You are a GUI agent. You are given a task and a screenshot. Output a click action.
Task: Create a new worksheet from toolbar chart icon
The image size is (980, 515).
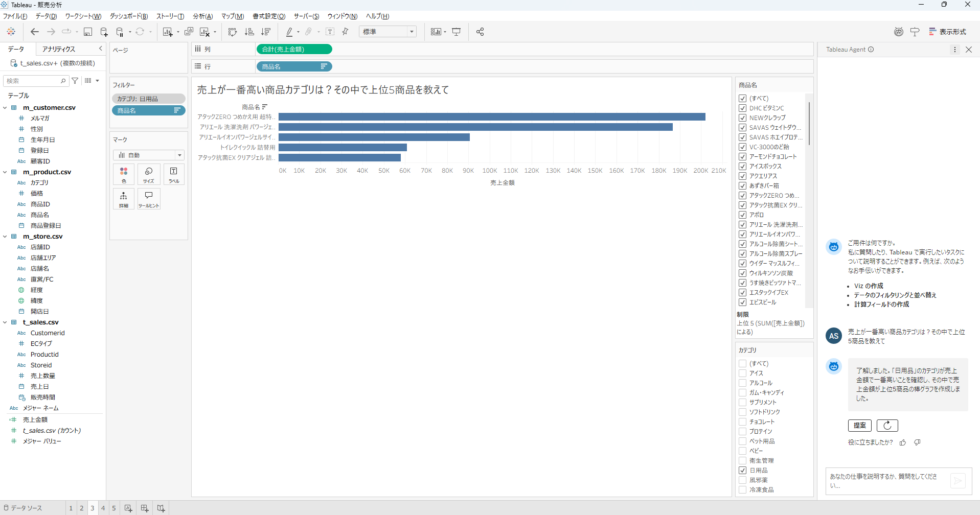tap(168, 32)
